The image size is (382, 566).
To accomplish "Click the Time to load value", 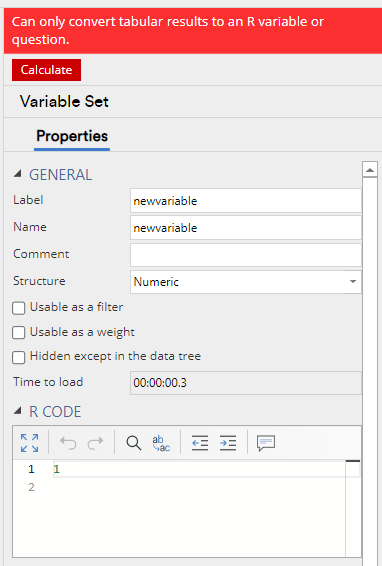I will point(246,383).
